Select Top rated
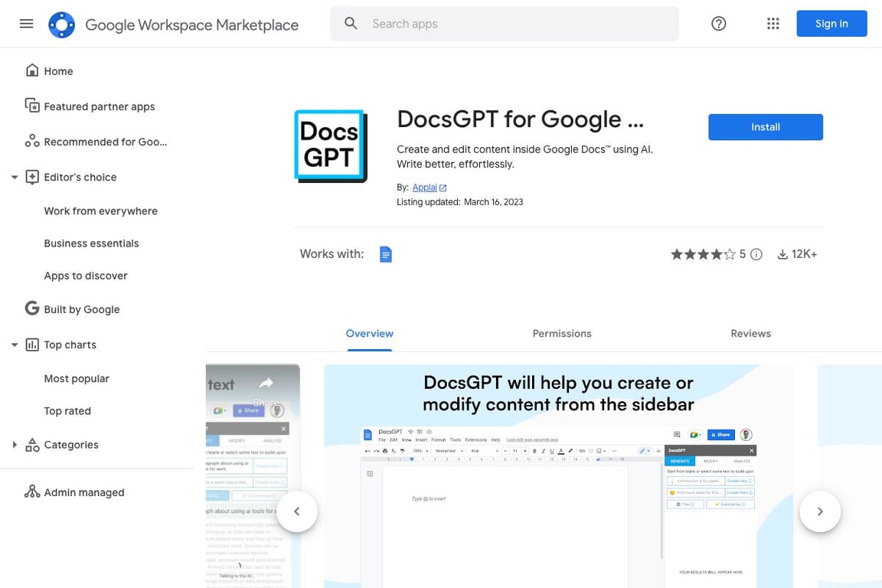 click(67, 411)
